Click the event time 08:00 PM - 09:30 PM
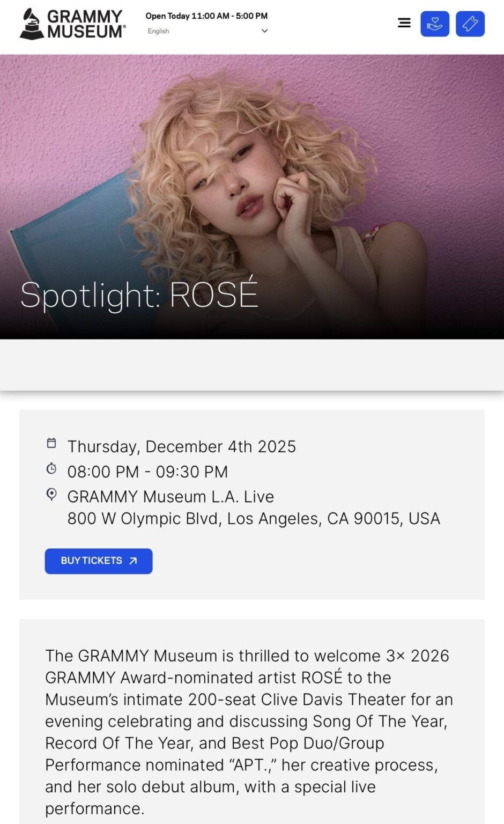Image resolution: width=504 pixels, height=824 pixels. [148, 472]
